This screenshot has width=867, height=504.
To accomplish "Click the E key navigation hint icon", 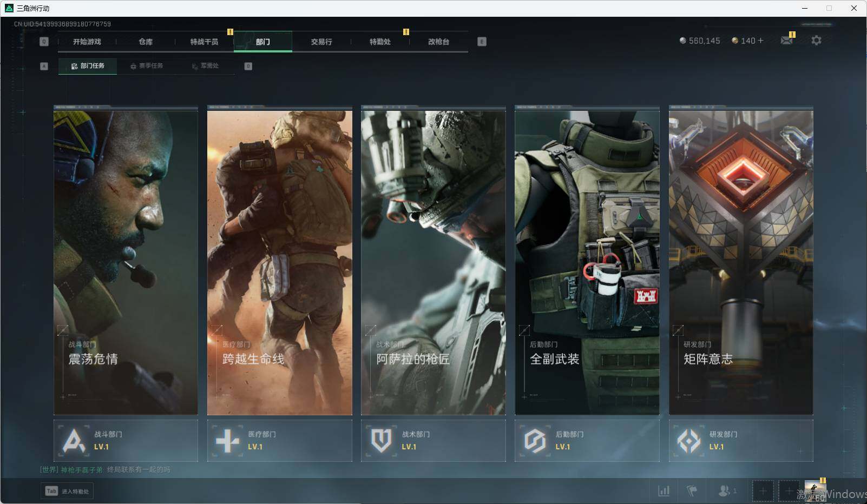I will (482, 42).
